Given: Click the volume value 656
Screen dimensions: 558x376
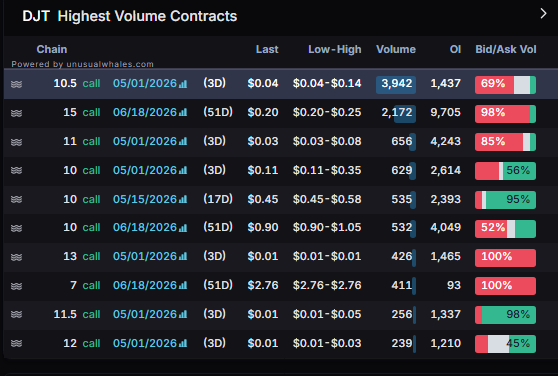Looking at the screenshot, I should (402, 141).
